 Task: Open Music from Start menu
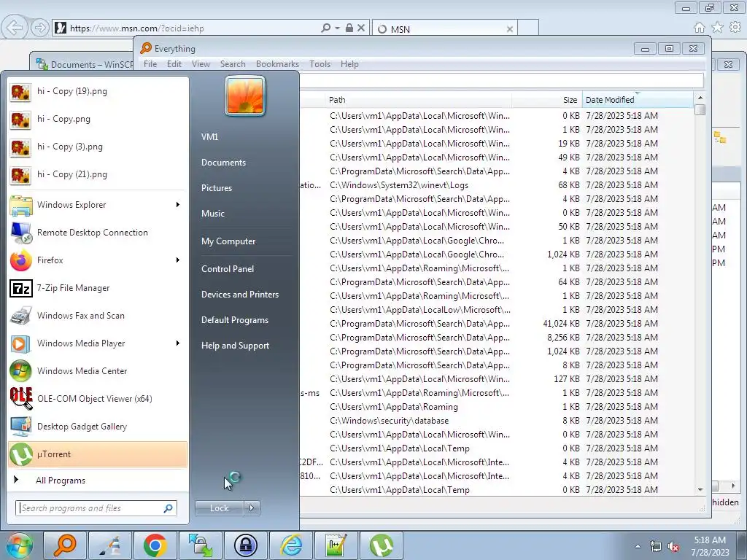(213, 214)
